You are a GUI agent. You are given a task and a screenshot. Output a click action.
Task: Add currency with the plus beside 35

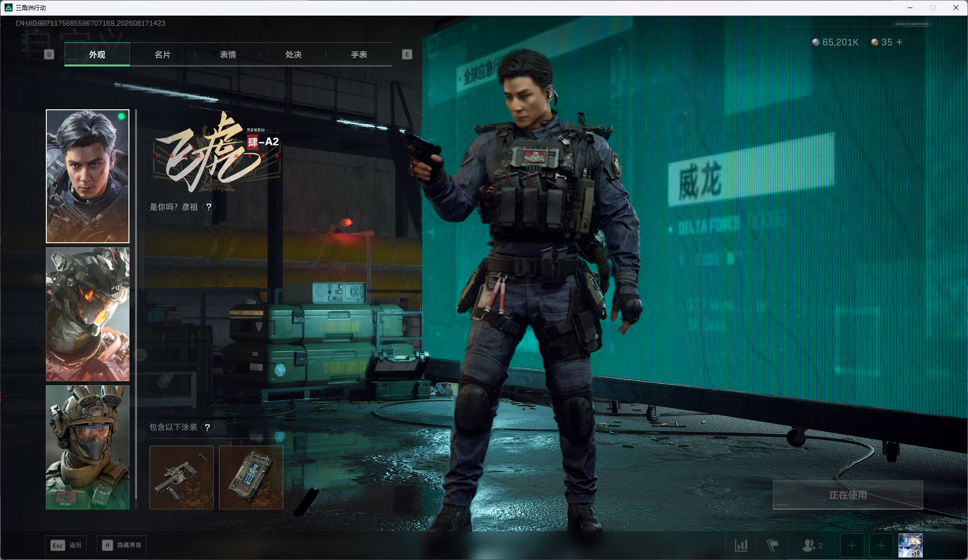[900, 42]
